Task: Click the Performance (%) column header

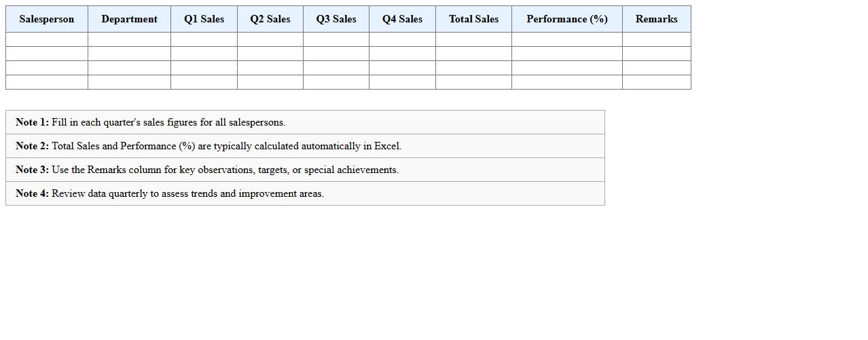Action: (x=567, y=19)
